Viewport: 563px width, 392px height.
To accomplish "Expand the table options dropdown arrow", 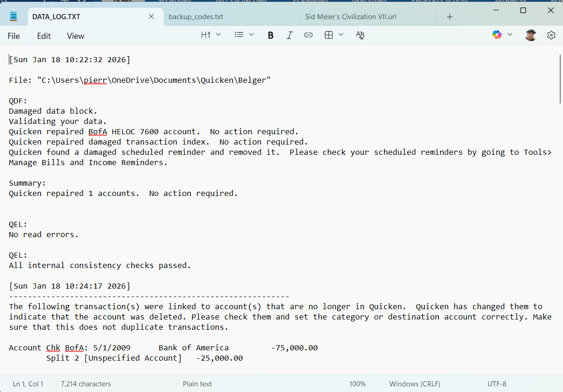I will click(341, 35).
